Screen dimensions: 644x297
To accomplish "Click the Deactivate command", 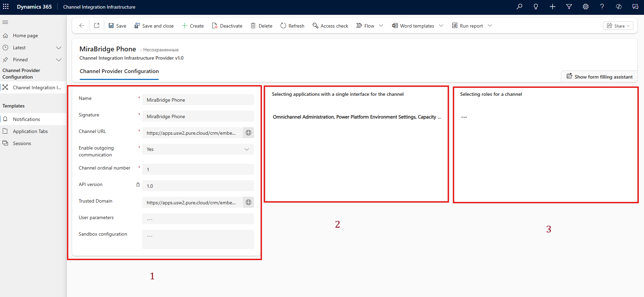I will point(227,26).
